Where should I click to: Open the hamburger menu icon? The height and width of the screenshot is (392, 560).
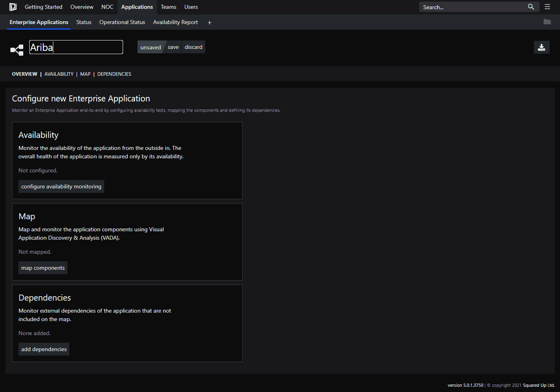547,7
